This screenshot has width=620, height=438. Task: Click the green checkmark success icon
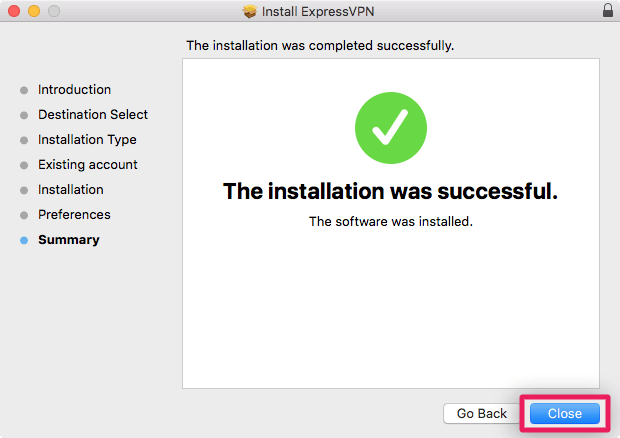pos(391,128)
